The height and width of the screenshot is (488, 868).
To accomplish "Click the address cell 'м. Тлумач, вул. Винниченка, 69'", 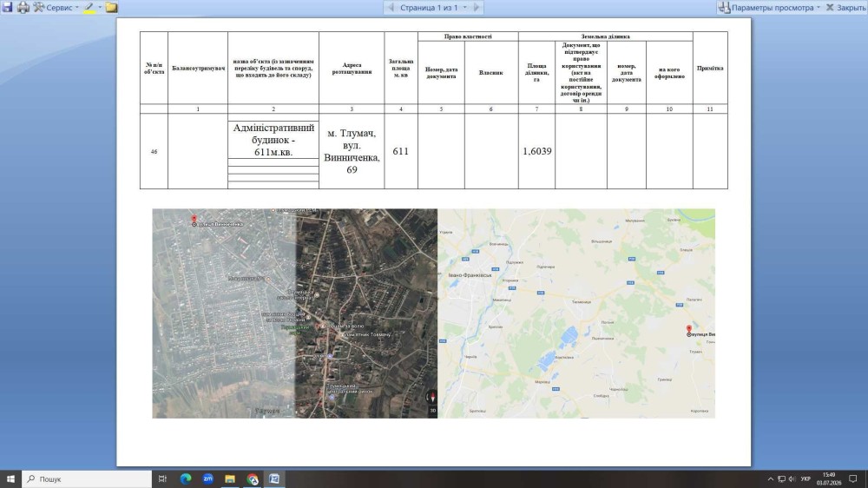I will pyautogui.click(x=352, y=151).
